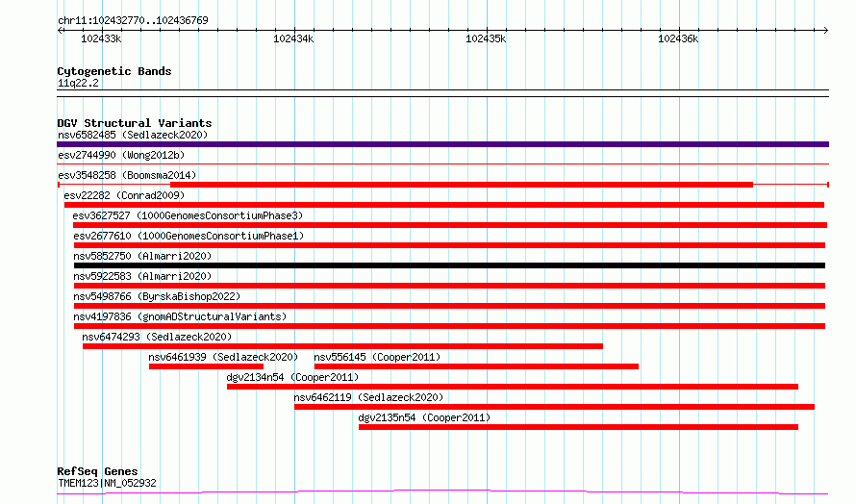Image resolution: width=856 pixels, height=504 pixels.
Task: Select the black nsv5852750 variant bar
Action: pos(449,265)
